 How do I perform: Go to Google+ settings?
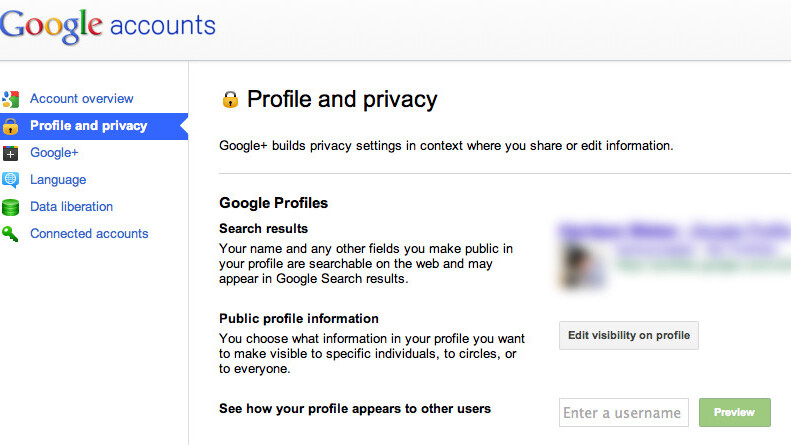tap(54, 153)
